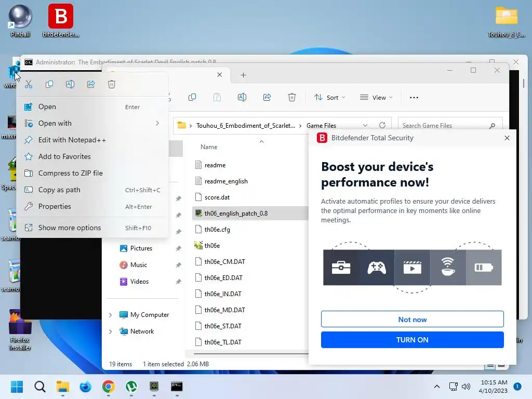Image resolution: width=532 pixels, height=399 pixels.
Task: Open the bitdefender desktop icon
Action: click(61, 21)
